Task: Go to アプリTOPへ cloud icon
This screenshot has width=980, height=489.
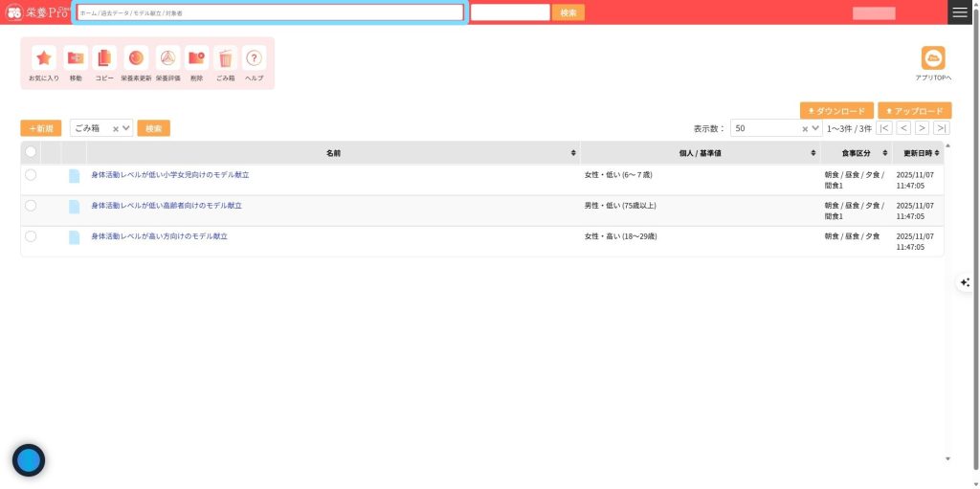Action: [x=932, y=58]
